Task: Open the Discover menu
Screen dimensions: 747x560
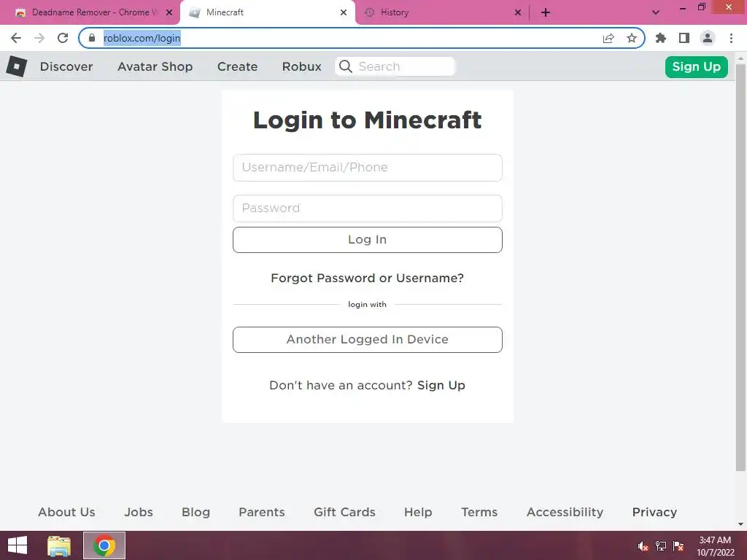Action: [x=66, y=66]
